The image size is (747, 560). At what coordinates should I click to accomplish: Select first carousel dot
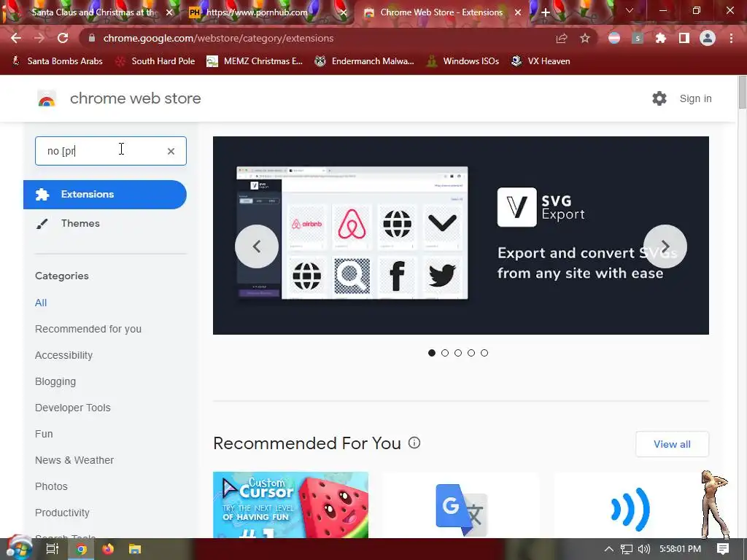click(x=432, y=353)
